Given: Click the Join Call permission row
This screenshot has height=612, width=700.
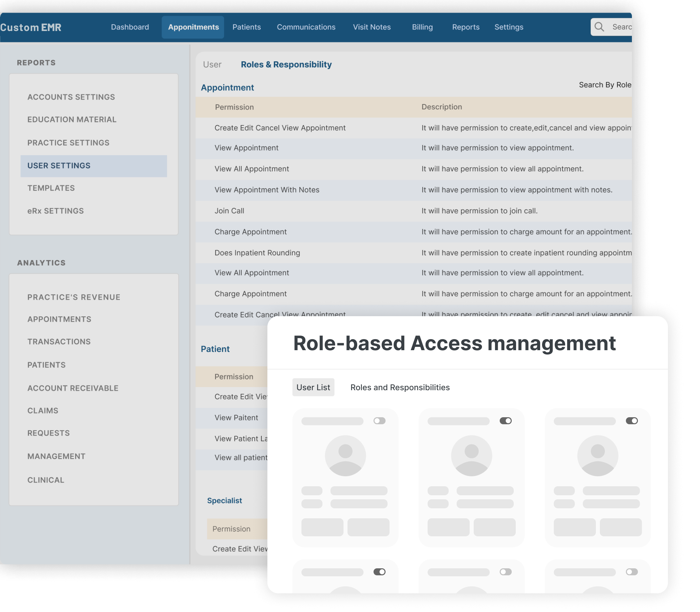Looking at the screenshot, I should (x=229, y=211).
